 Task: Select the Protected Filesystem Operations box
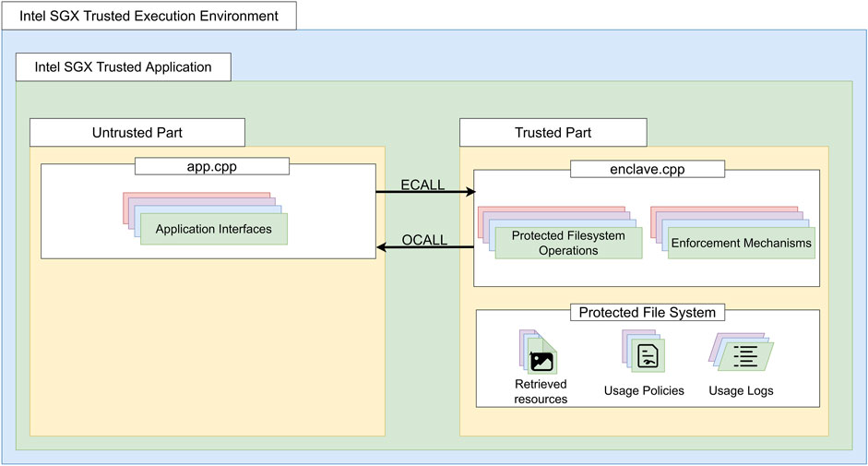pos(568,244)
